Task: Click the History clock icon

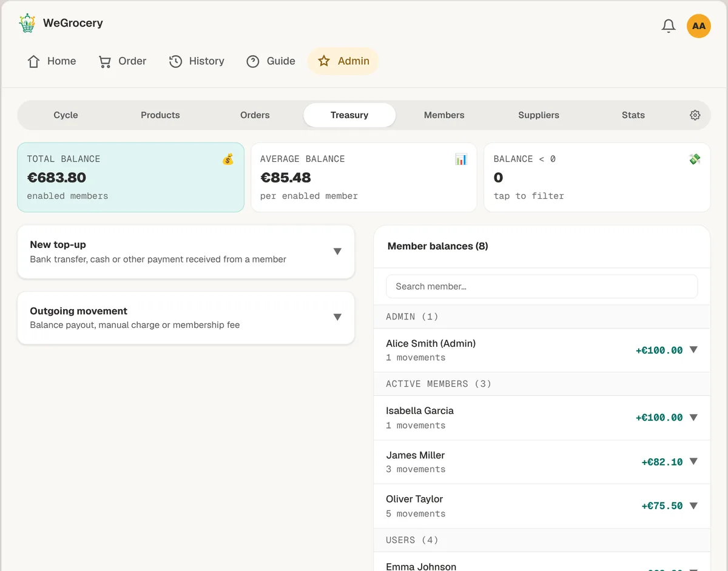Action: coord(175,61)
